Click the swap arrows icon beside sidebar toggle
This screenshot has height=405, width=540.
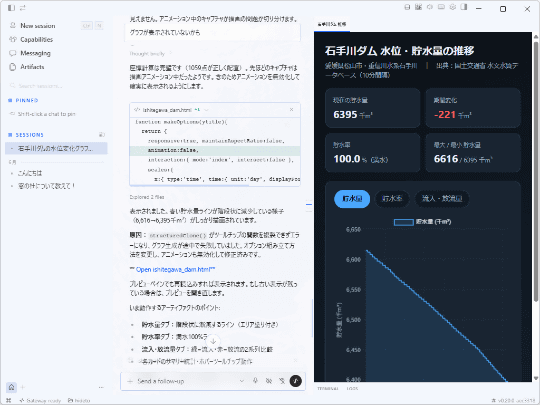pos(23,8)
